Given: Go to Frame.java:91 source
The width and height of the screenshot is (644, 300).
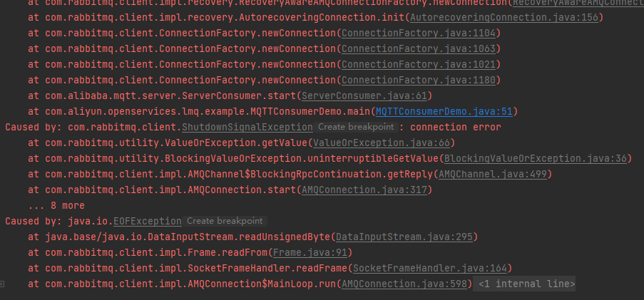Looking at the screenshot, I should [310, 252].
